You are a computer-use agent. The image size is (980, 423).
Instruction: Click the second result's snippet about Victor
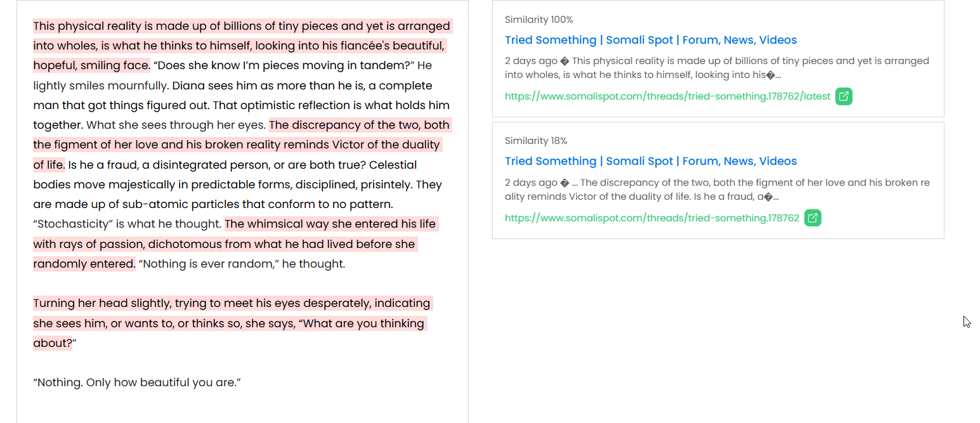[717, 189]
